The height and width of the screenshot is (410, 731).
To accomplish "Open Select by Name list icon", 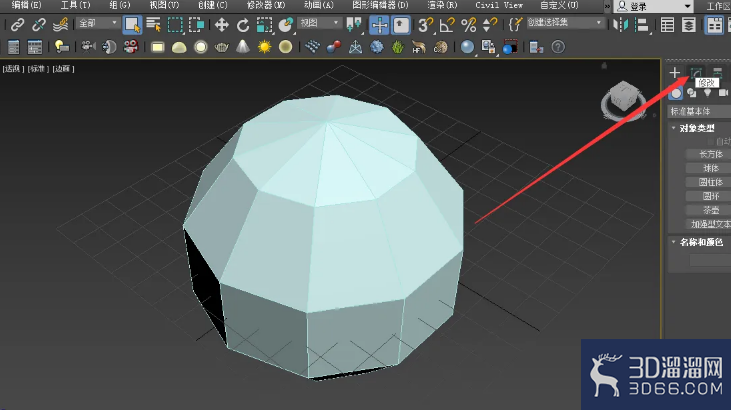I will click(153, 24).
